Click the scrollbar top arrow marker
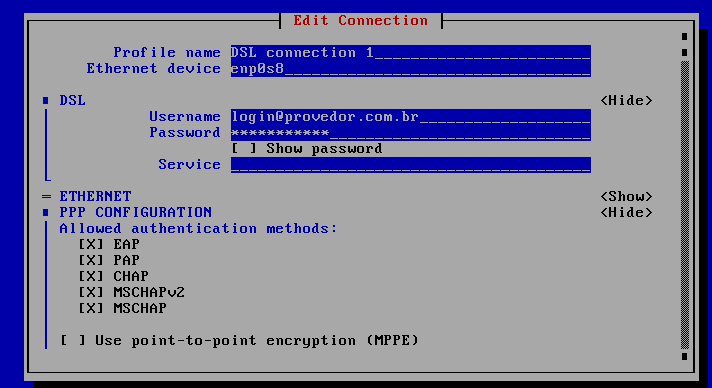This screenshot has width=712, height=388. [684, 36]
